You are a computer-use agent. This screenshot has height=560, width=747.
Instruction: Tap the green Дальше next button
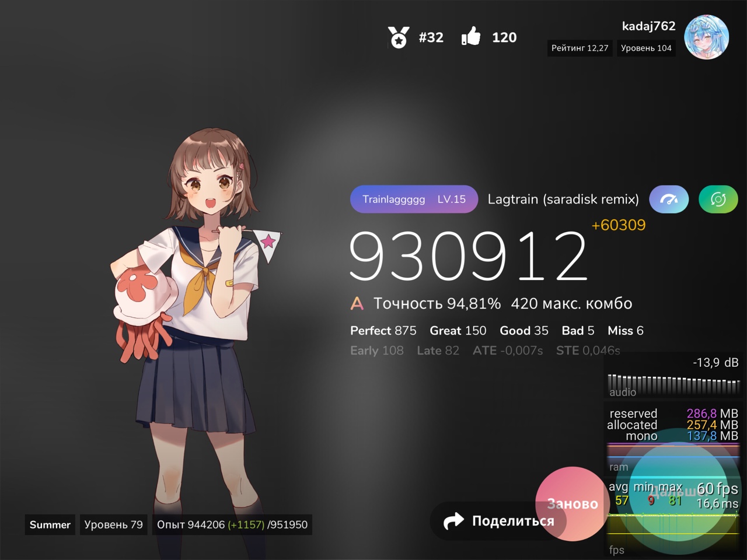click(x=677, y=493)
